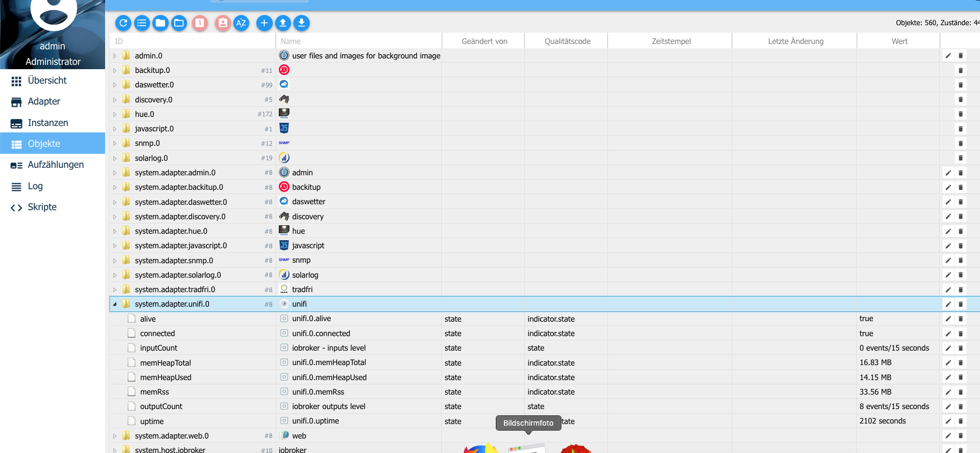Edit system.adapter.hue.0 with pencil icon
980x453 pixels.
(948, 231)
